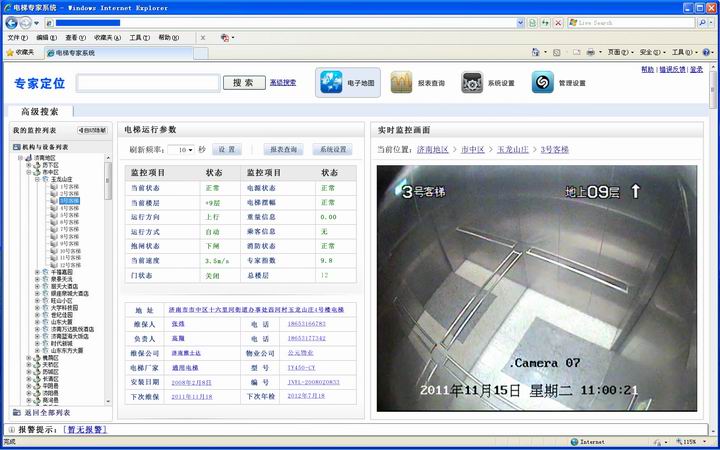Image resolution: width=720 pixels, height=450 pixels.
Task: Click the 收藏夹 favorites star icon
Action: click(11, 52)
